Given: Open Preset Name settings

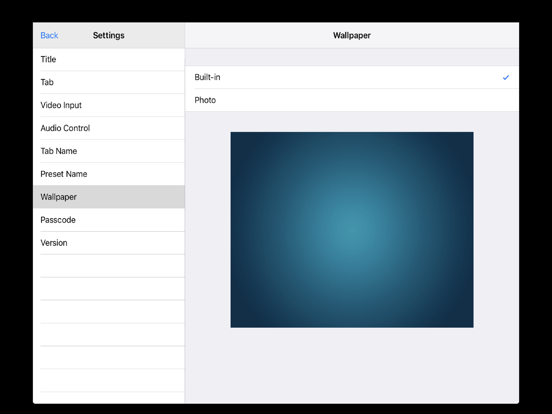Looking at the screenshot, I should (x=109, y=174).
